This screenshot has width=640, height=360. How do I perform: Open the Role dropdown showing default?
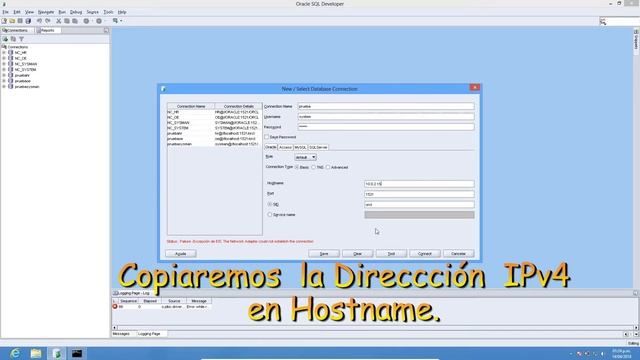pyautogui.click(x=305, y=157)
